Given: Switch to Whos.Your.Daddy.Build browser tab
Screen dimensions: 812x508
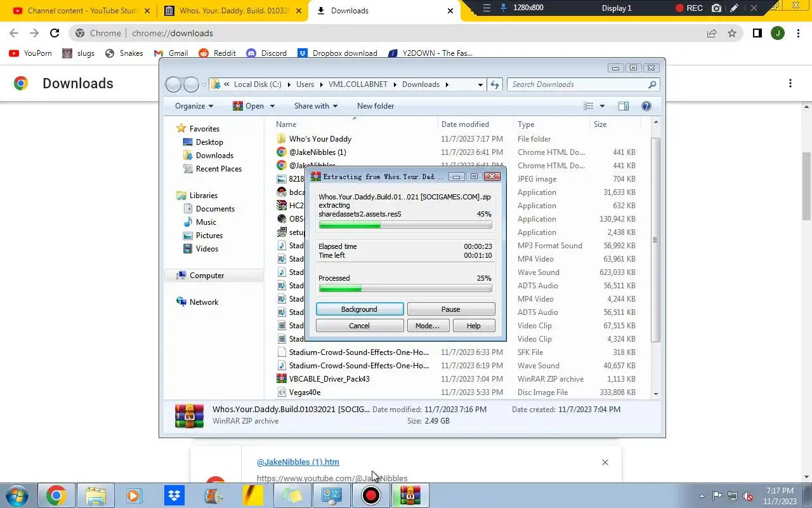Looking at the screenshot, I should coord(232,11).
